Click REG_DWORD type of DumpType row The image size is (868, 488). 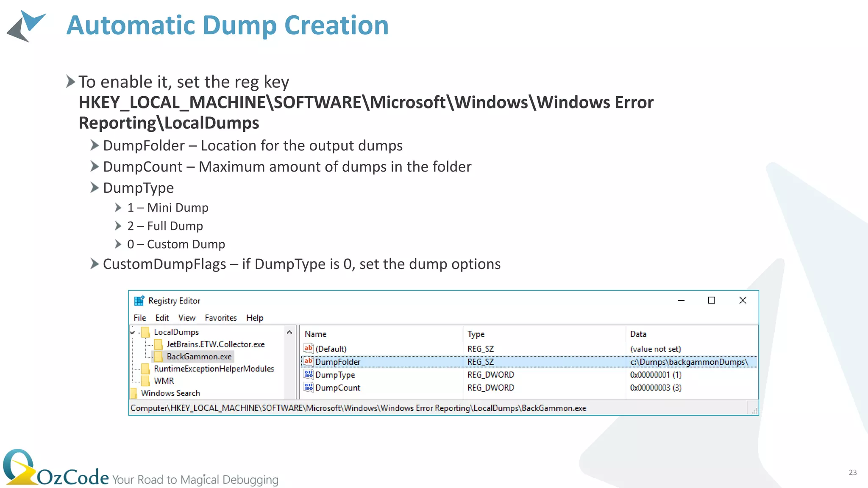490,375
